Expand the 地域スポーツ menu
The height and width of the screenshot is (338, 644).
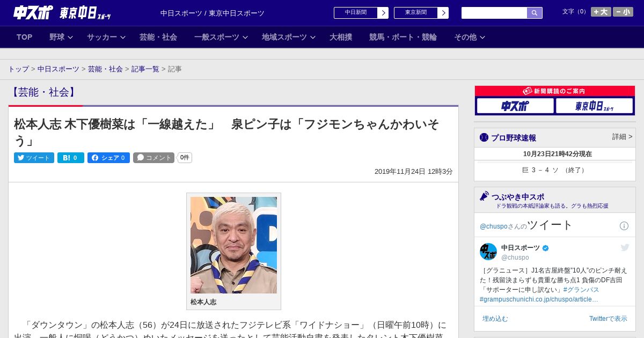click(x=289, y=37)
